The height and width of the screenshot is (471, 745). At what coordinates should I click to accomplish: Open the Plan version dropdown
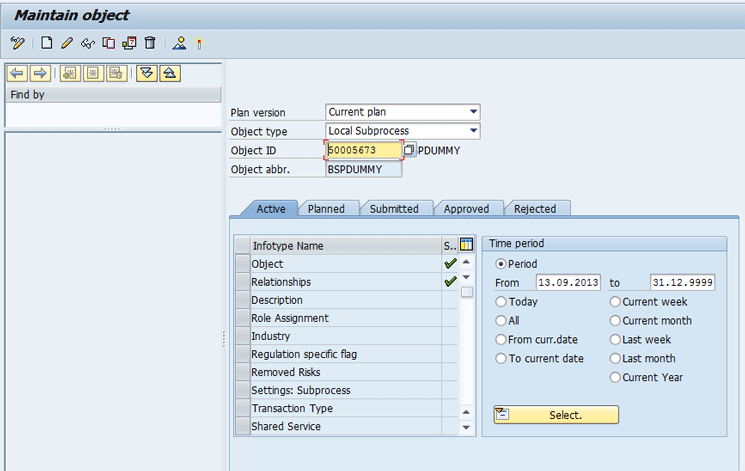click(473, 112)
